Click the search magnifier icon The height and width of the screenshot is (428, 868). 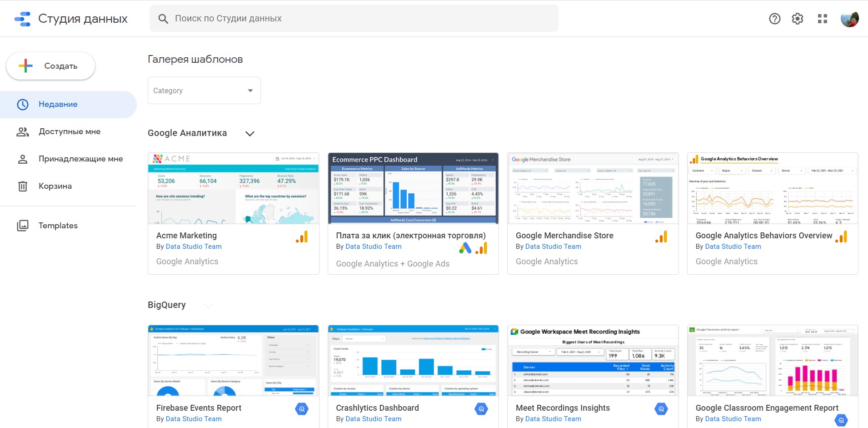[x=163, y=19]
